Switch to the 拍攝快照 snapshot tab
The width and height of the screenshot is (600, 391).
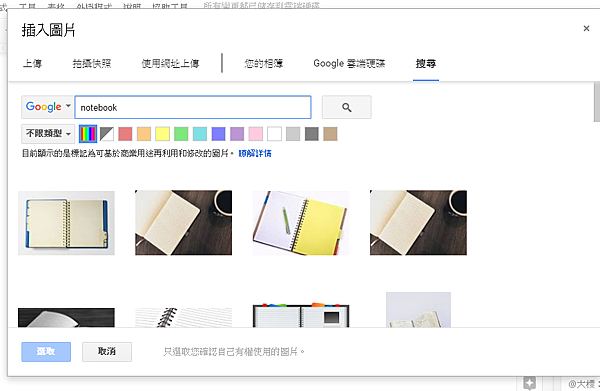92,64
